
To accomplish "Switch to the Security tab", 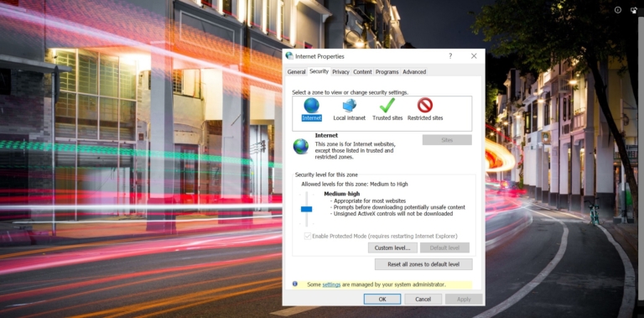I will click(x=319, y=71).
